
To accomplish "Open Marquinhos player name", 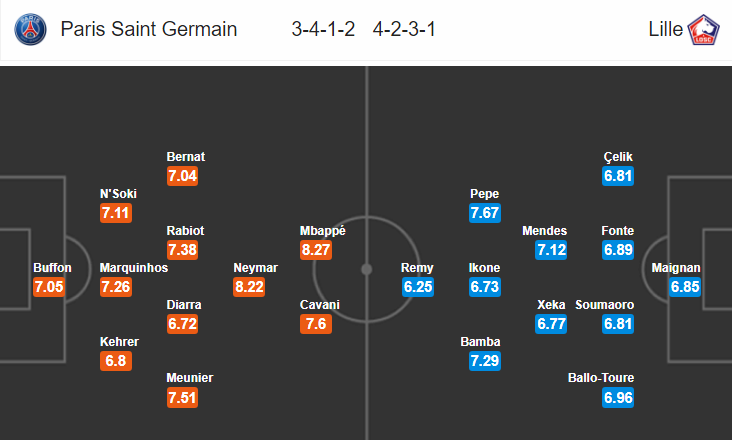I will pyautogui.click(x=134, y=268).
